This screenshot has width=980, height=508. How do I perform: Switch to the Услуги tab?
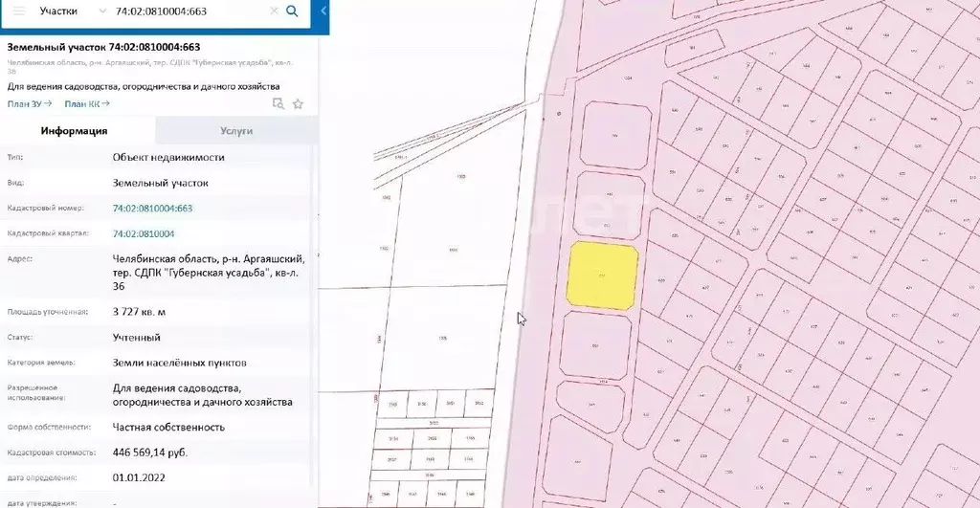pos(235,131)
